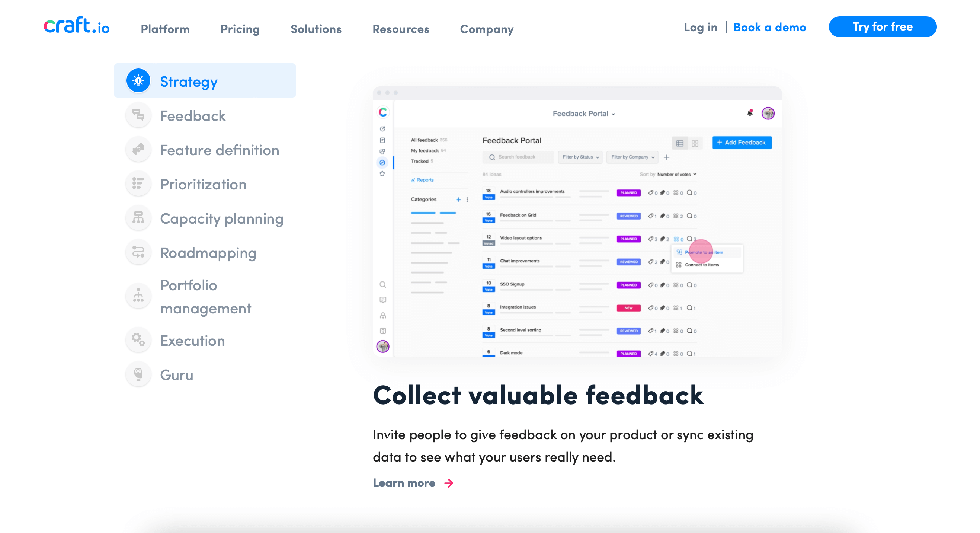Image resolution: width=980 pixels, height=533 pixels.
Task: Click the Feedback sidebar icon
Action: [x=138, y=115]
